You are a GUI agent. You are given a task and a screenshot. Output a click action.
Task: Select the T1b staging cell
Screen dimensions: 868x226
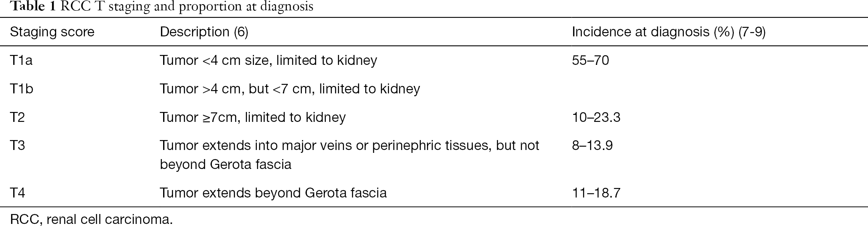21,88
